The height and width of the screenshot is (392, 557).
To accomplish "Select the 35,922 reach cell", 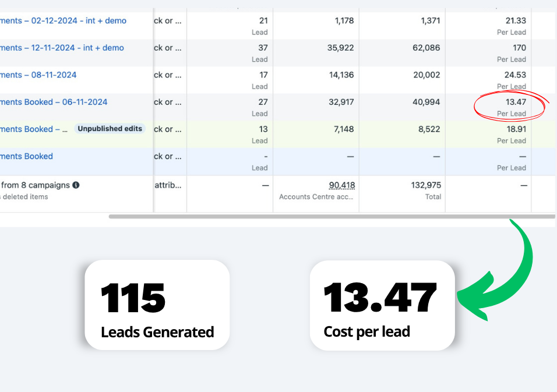I will (x=340, y=48).
